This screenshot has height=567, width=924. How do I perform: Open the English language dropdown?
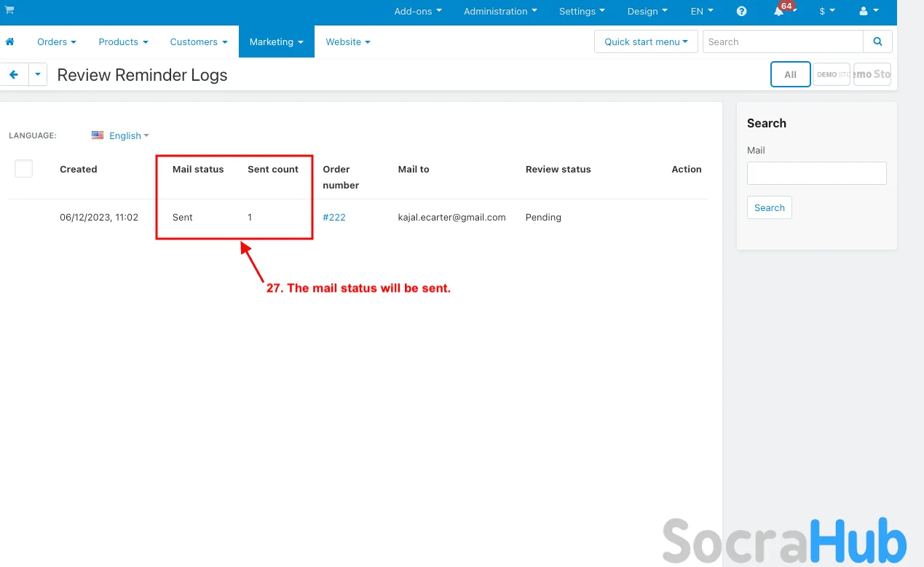click(x=129, y=136)
